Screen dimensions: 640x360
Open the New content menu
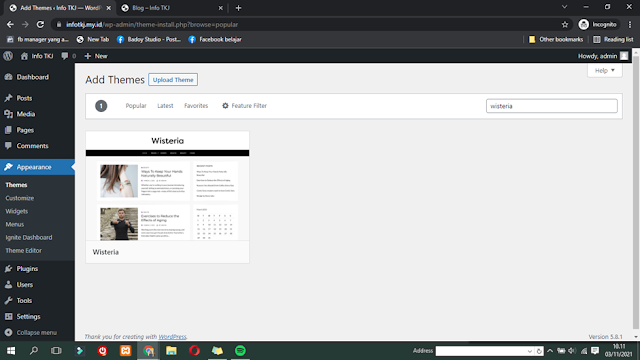pyautogui.click(x=96, y=56)
